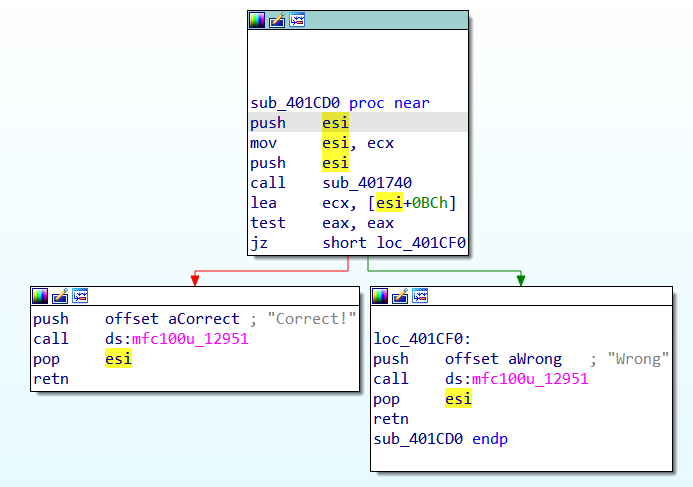
Task: Click mfc100u_12951 in the "Wrong" node
Action: [x=530, y=379]
